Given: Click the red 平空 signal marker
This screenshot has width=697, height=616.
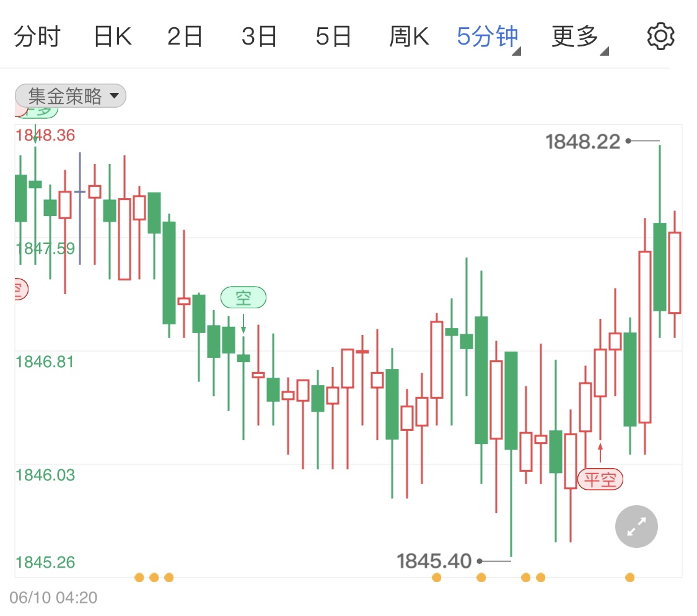Looking at the screenshot, I should point(600,479).
